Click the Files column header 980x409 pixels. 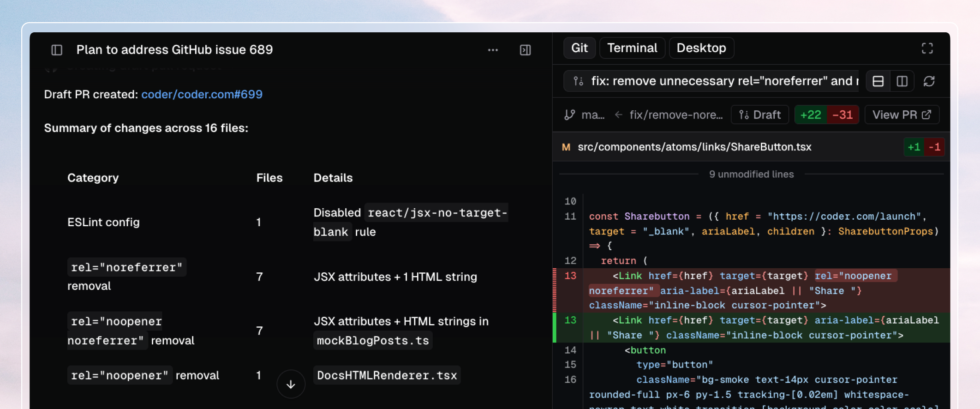[269, 178]
